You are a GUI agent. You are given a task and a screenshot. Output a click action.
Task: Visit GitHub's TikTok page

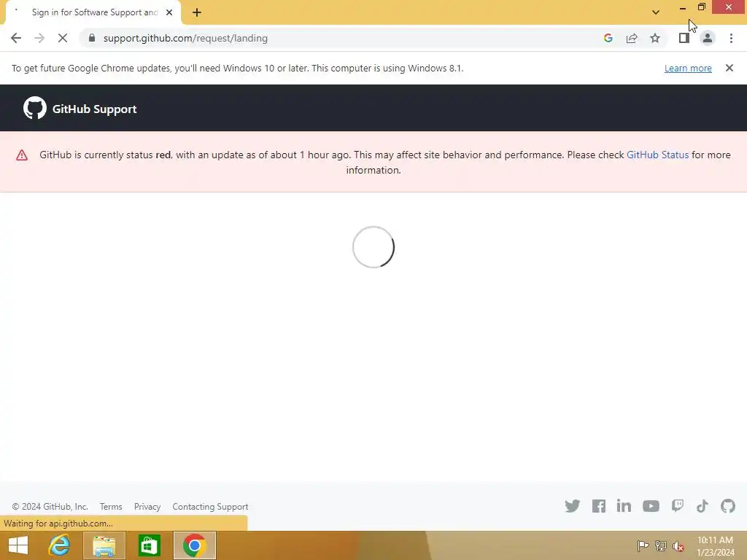pyautogui.click(x=703, y=506)
